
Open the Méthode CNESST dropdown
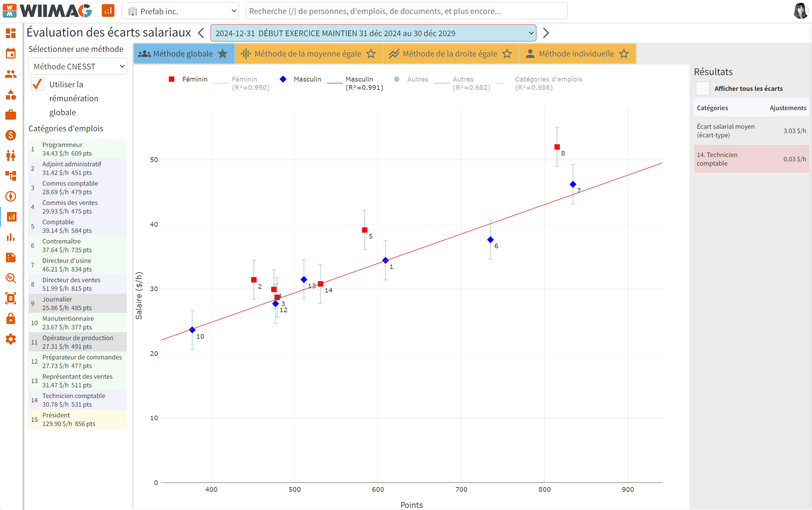pyautogui.click(x=78, y=67)
